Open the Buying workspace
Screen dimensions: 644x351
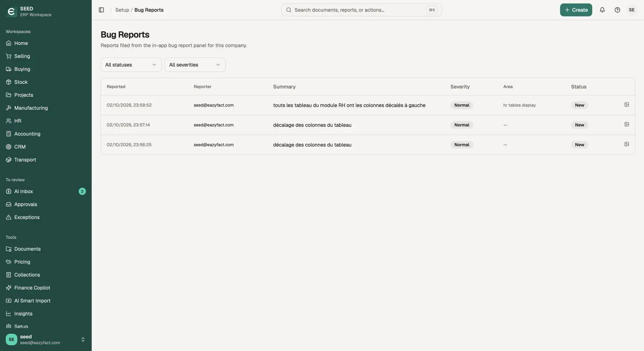coord(46,69)
